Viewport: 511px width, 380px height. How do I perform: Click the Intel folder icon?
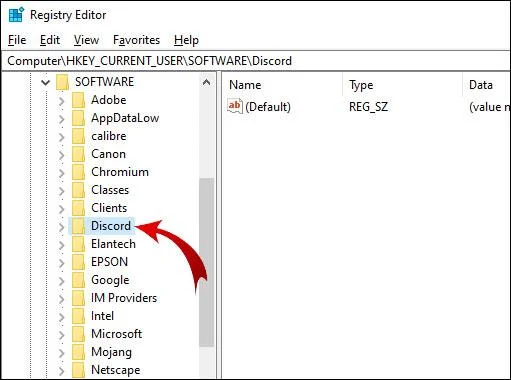point(78,316)
